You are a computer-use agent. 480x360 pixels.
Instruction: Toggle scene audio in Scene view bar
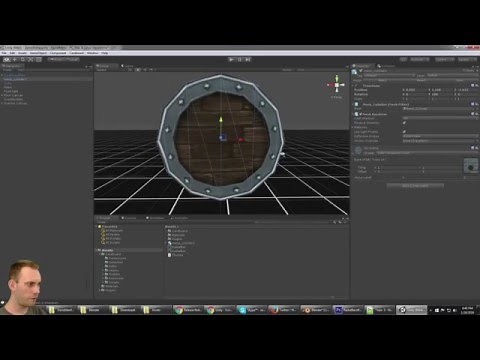(145, 70)
